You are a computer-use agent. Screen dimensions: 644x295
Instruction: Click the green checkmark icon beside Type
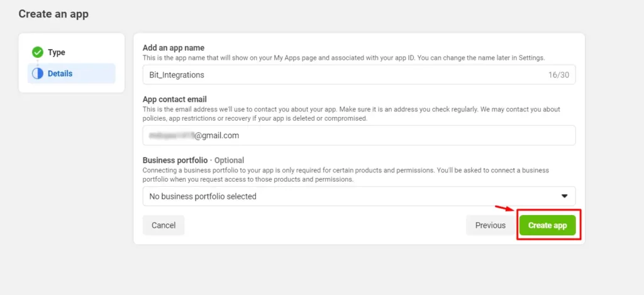(x=38, y=52)
